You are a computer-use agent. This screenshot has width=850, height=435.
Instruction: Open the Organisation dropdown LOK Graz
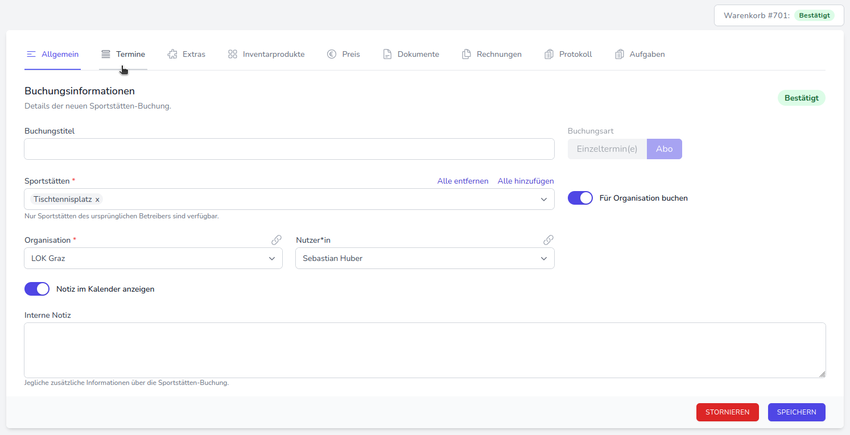pos(153,258)
